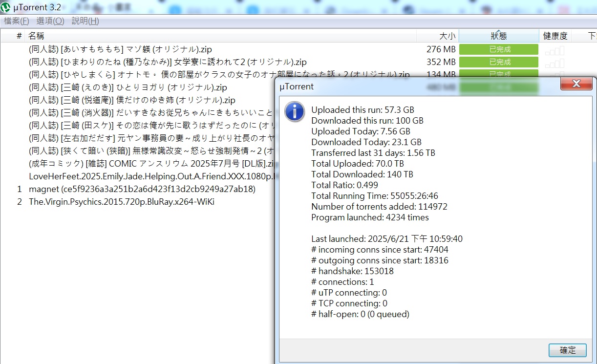This screenshot has height=364, width=597.
Task: Open the 選項(O) menu
Action: (x=50, y=21)
